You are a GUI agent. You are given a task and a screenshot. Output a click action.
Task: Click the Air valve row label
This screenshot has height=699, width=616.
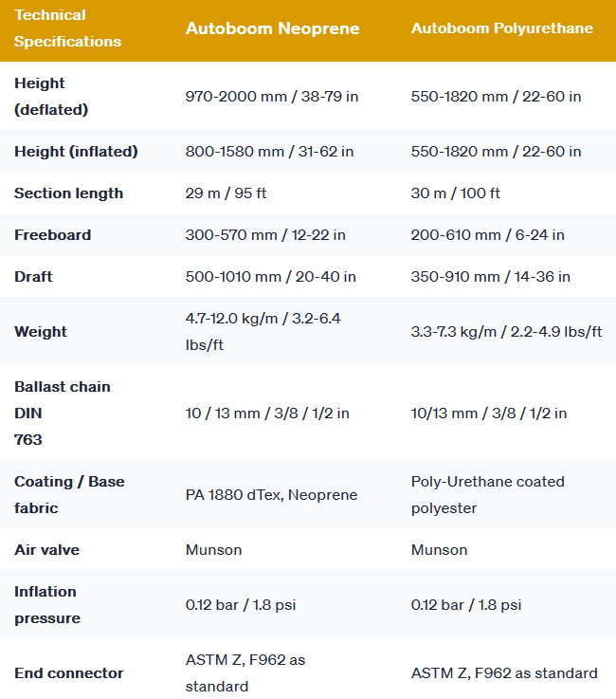[47, 550]
